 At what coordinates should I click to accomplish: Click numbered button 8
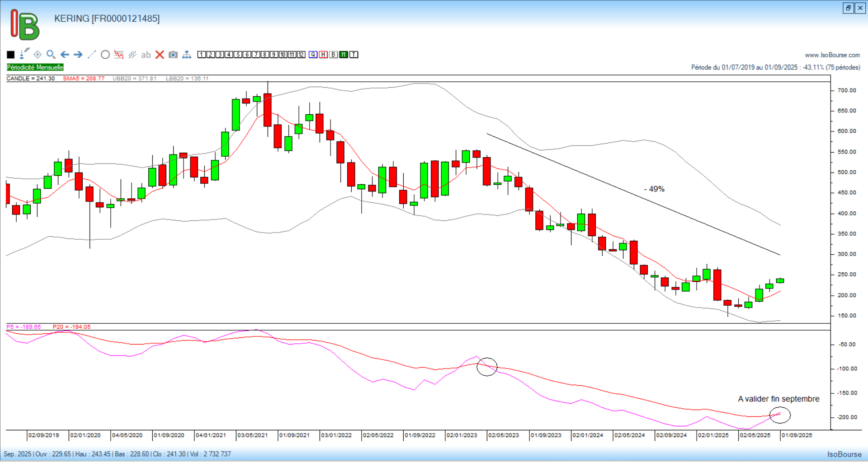[264, 55]
